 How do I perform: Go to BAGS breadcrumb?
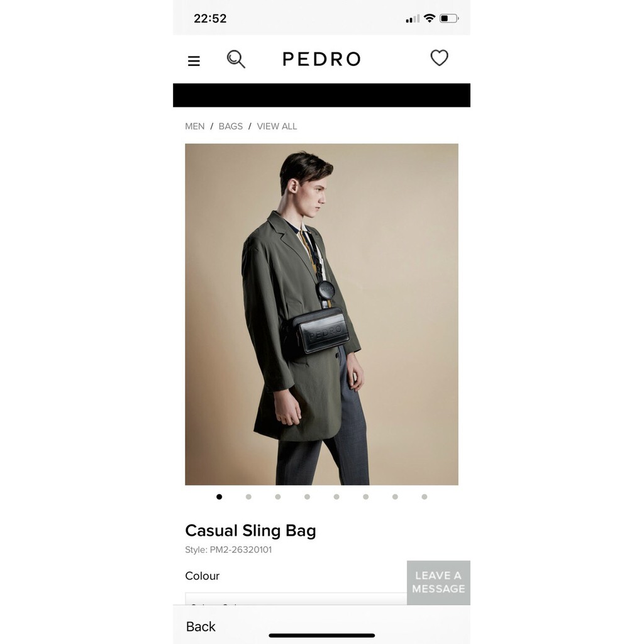tap(230, 126)
